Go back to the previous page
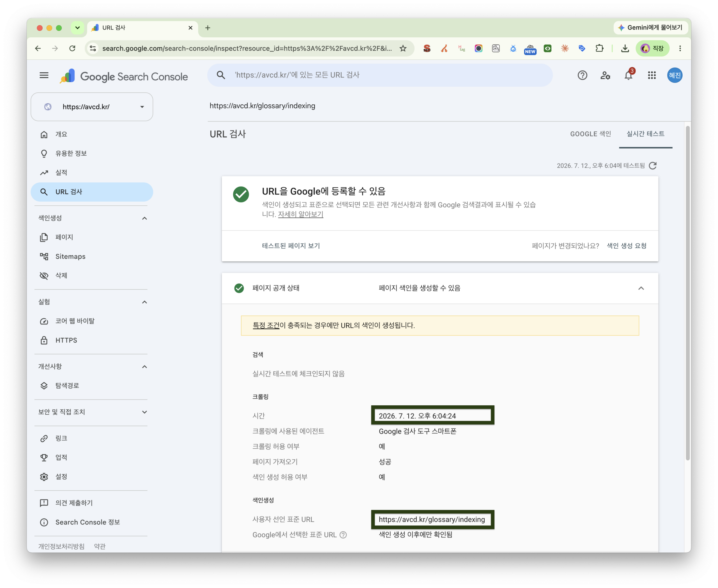The image size is (718, 588). (38, 49)
